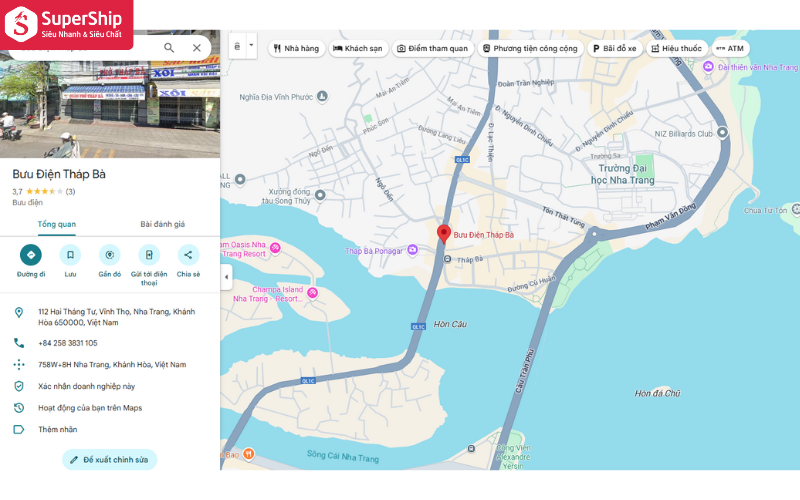Click the address location pin icon

pos(19,312)
